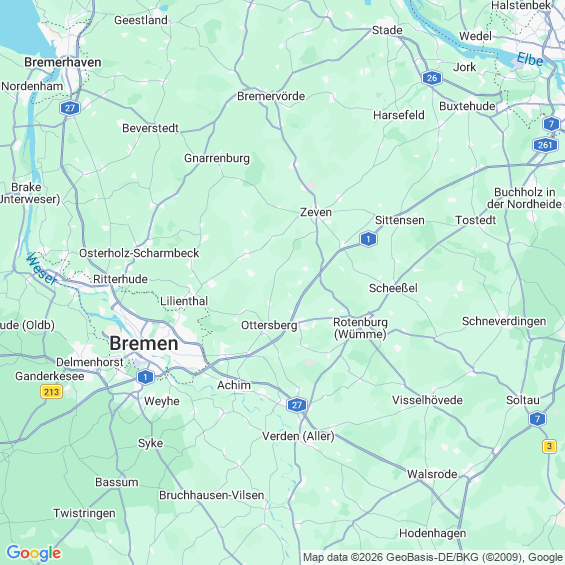This screenshot has height=565, width=565.
Task: Click the Weser river label
Action: tap(42, 269)
